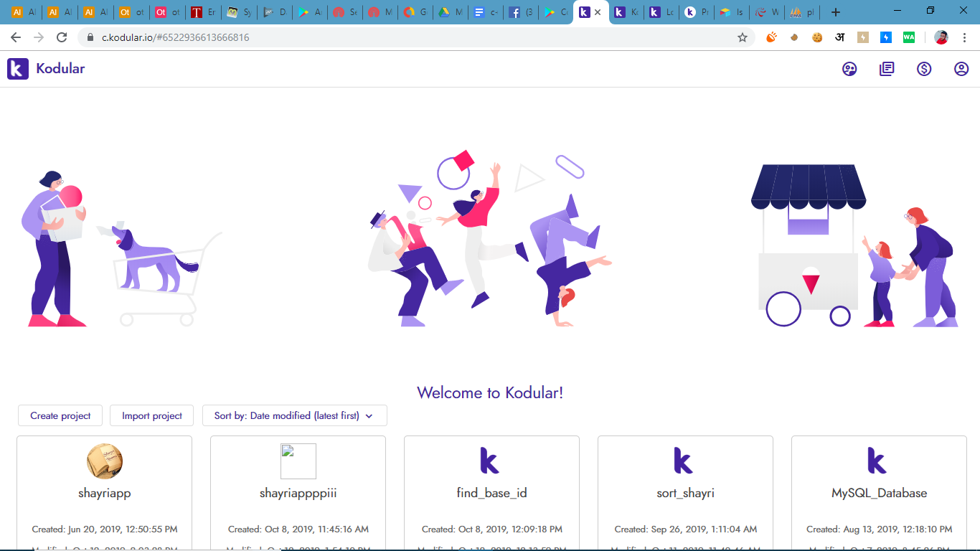Click the light cookie extension icon
The height and width of the screenshot is (551, 980).
[x=817, y=37]
